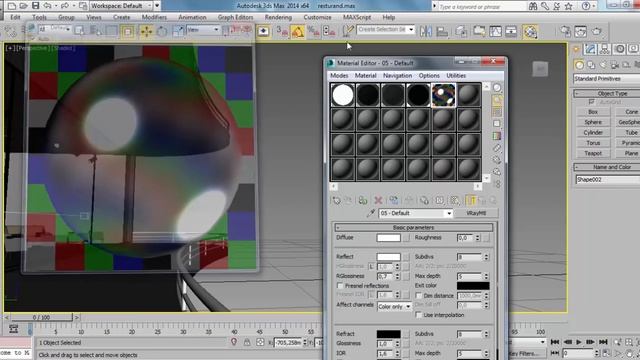Image resolution: width=640 pixels, height=360 pixels.
Task: Open the Navigation menu in Material Editor
Action: 397,76
